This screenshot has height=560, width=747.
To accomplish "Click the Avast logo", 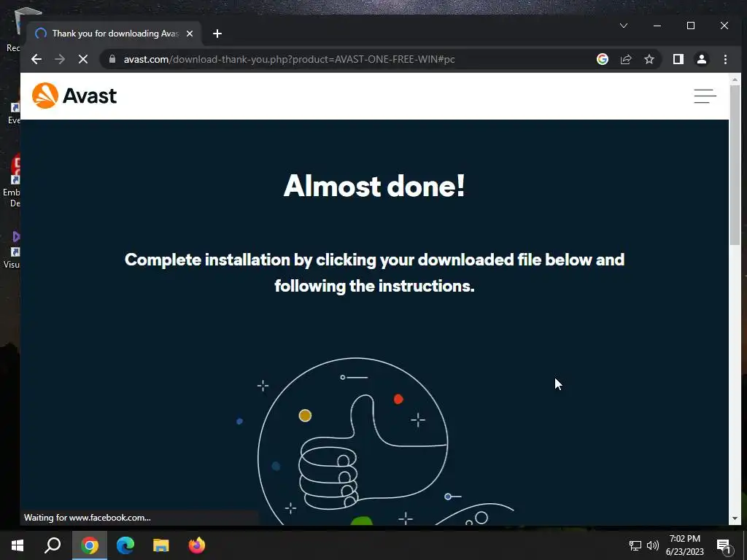I will 74,96.
